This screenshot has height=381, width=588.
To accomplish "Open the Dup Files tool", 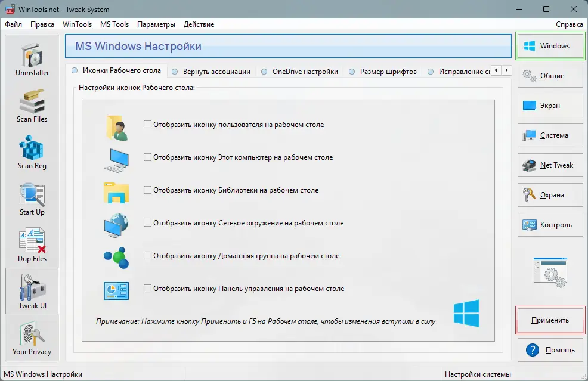I will (x=32, y=246).
